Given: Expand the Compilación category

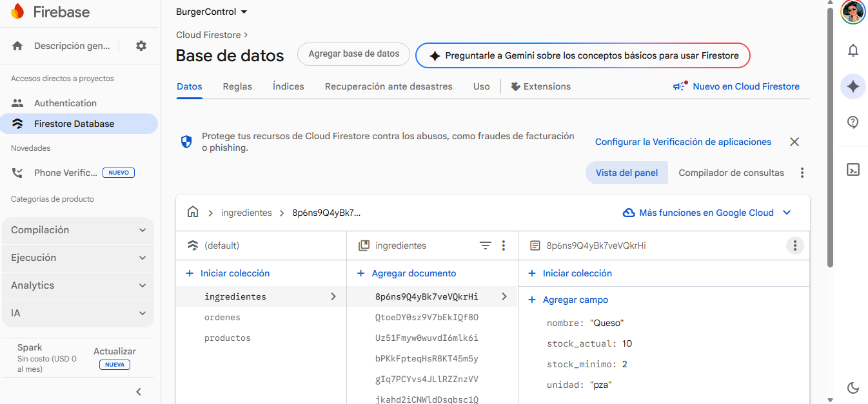Looking at the screenshot, I should click(78, 230).
